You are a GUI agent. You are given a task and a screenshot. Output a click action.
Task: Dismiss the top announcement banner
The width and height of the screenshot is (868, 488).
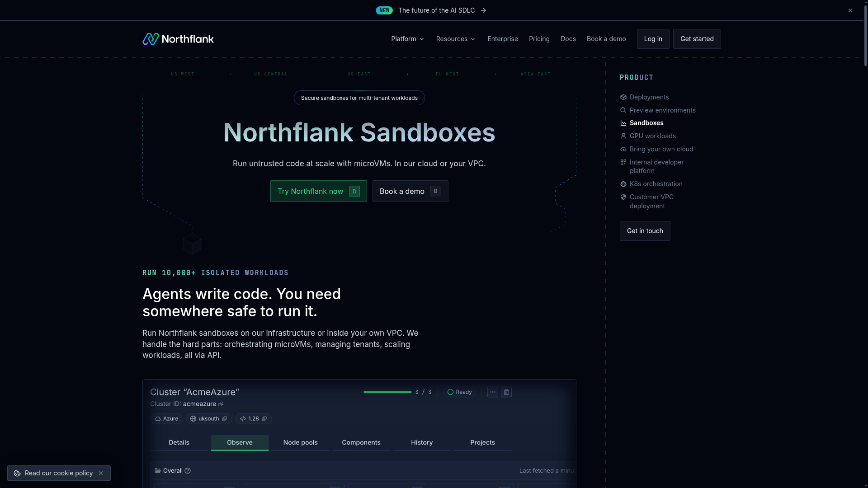click(x=850, y=10)
